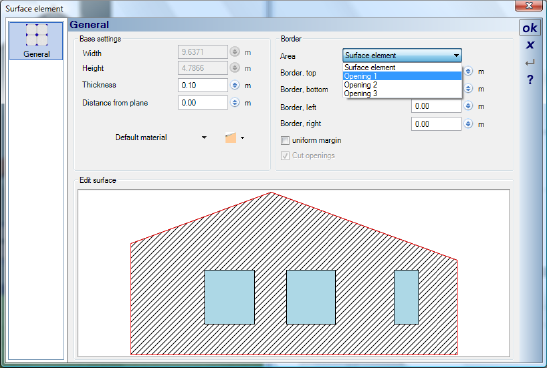
Task: Click the greyed Height value field
Action: point(203,68)
